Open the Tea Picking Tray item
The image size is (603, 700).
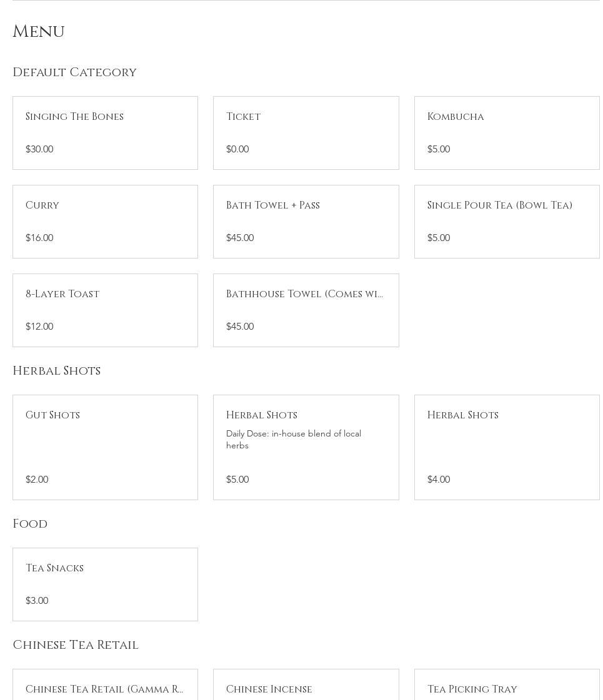click(506, 688)
